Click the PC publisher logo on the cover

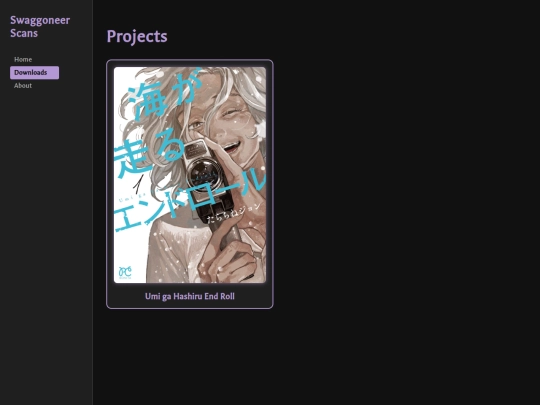click(125, 272)
